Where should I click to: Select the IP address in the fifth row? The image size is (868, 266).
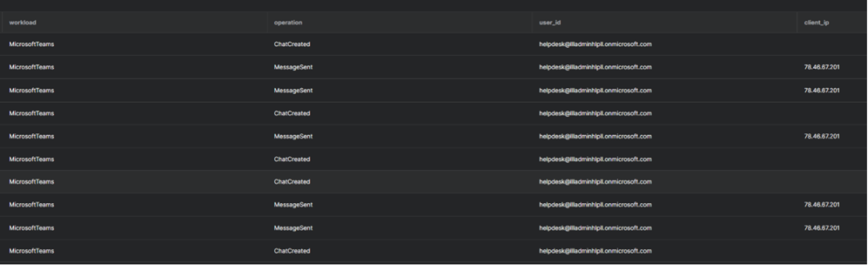click(821, 136)
